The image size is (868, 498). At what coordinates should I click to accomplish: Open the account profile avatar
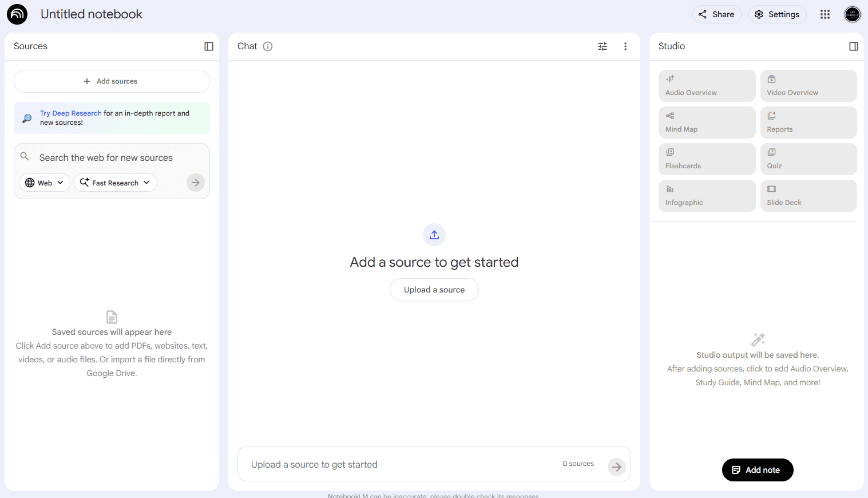tap(852, 14)
